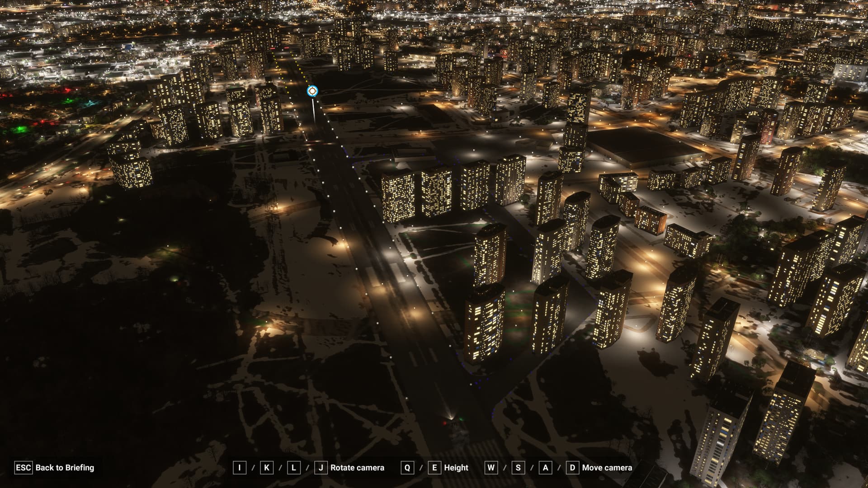The height and width of the screenshot is (488, 868).
Task: Go back to Briefing screen
Action: tap(65, 468)
